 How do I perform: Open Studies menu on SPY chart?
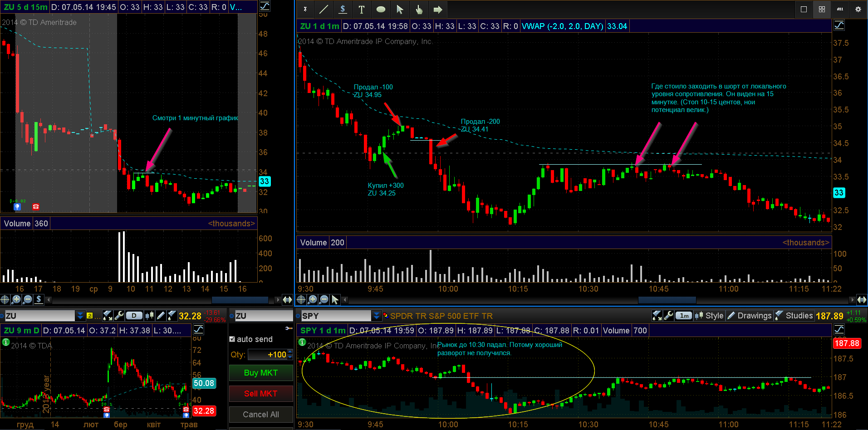[794, 316]
